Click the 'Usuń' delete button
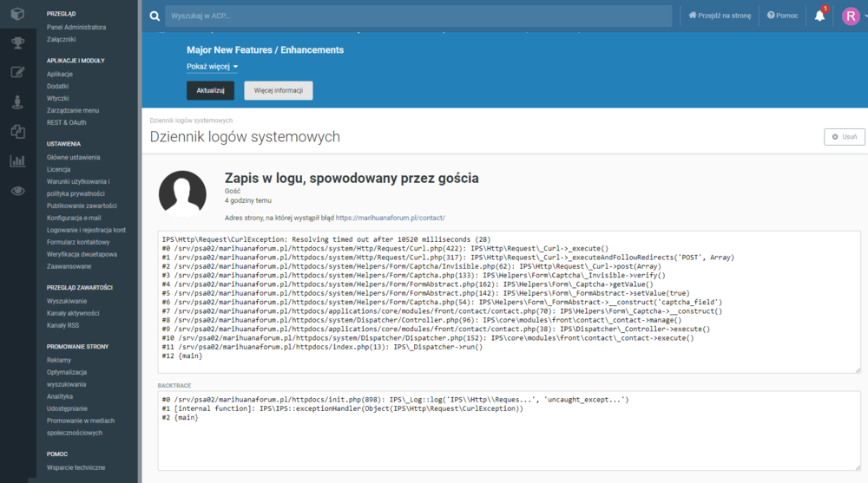Viewport: 868px width, 483px height. tap(844, 137)
